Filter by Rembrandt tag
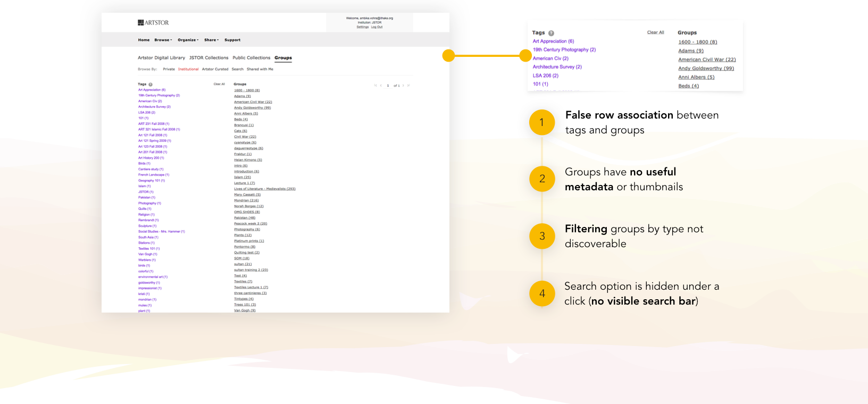Screen dimensions: 868x404 click(148, 220)
